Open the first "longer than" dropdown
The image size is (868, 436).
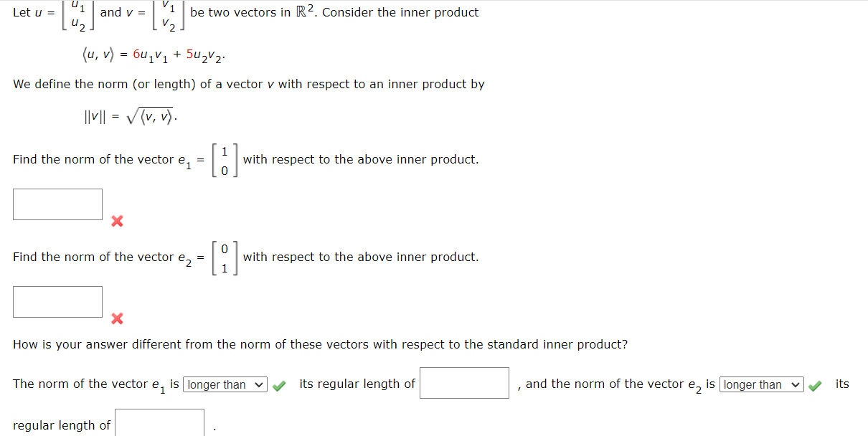point(225,384)
